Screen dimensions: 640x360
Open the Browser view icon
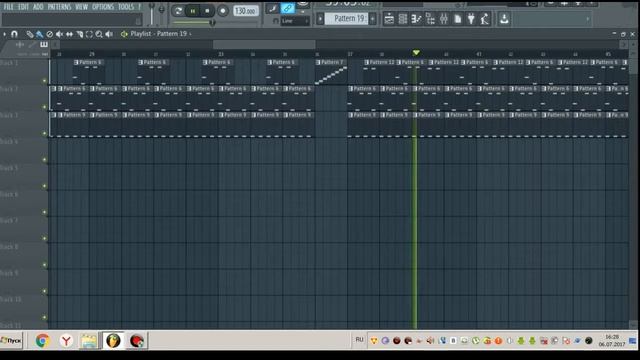[430, 19]
